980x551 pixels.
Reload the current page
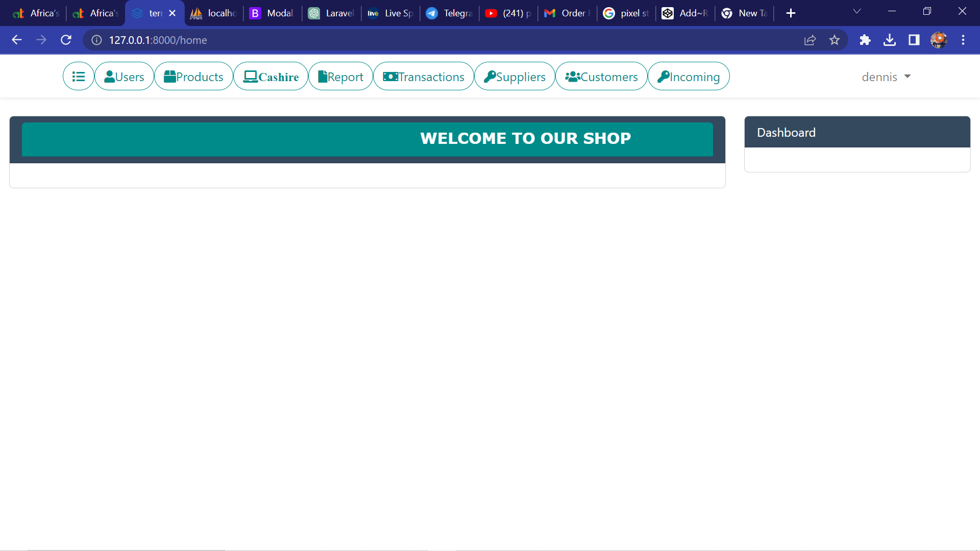(66, 40)
